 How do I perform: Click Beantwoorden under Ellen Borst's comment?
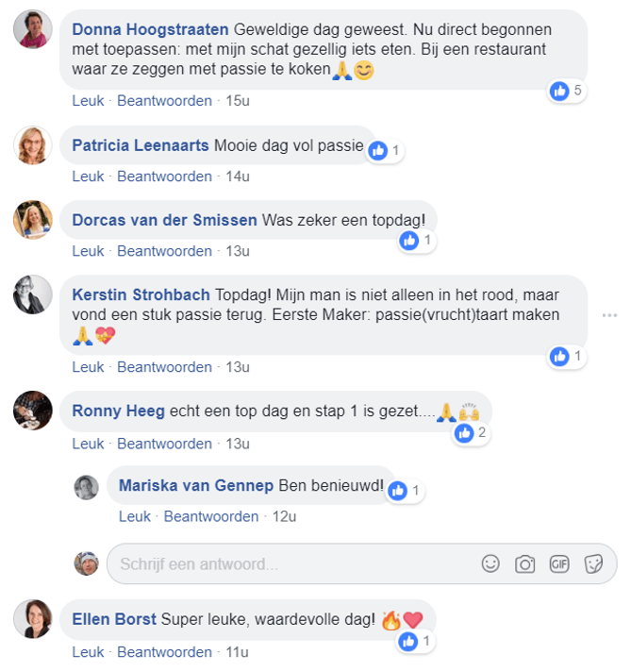pos(164,652)
